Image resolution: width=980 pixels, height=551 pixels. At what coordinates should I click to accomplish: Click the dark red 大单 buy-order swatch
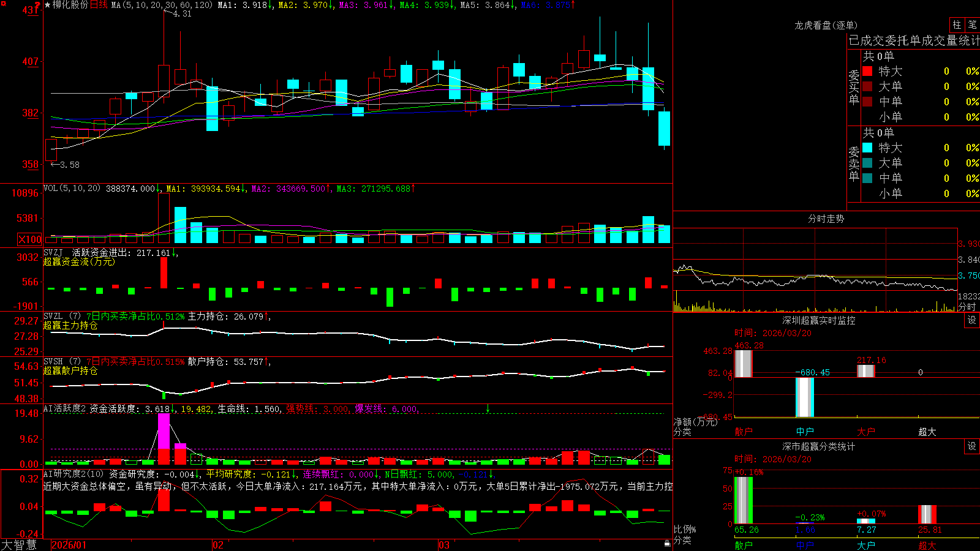pos(867,86)
